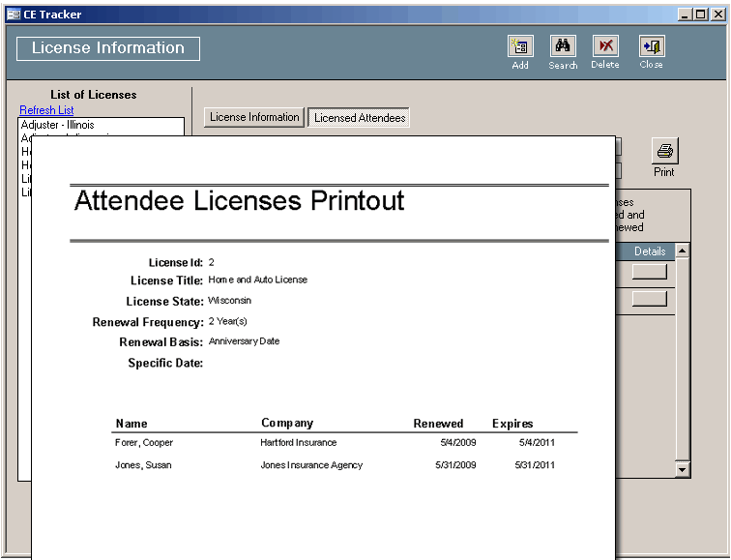The width and height of the screenshot is (731, 560).
Task: Click the Company column heading in printout
Action: click(287, 423)
